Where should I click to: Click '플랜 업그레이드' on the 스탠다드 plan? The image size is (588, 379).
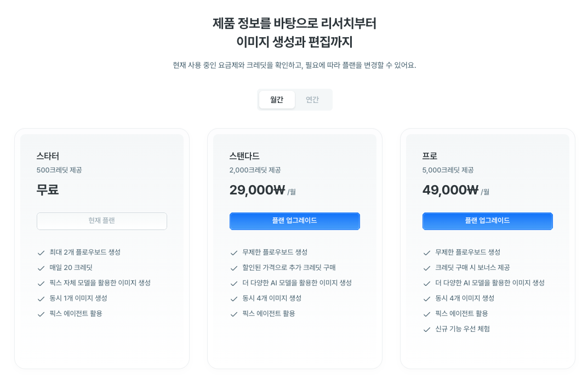coord(294,221)
